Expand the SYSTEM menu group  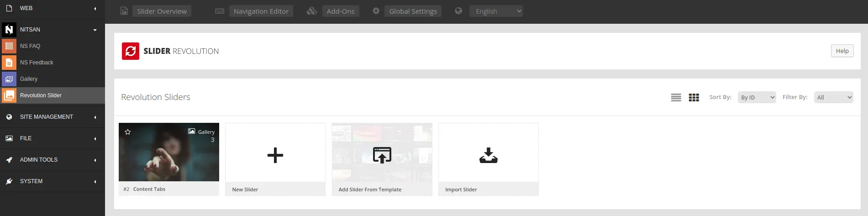pyautogui.click(x=95, y=181)
